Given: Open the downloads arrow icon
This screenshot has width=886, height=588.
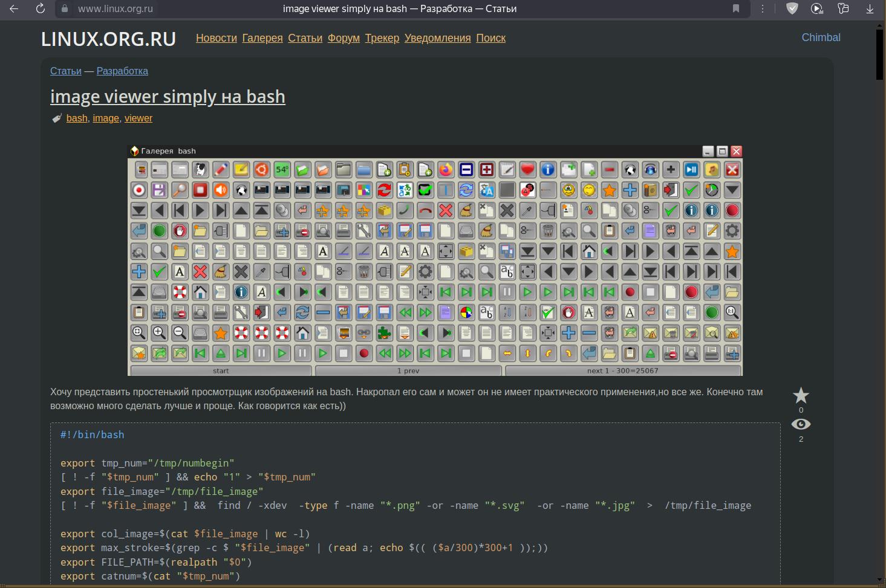Looking at the screenshot, I should coord(870,8).
